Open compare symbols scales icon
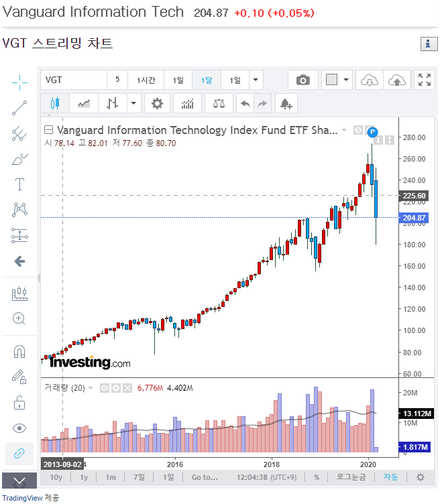 click(x=219, y=103)
